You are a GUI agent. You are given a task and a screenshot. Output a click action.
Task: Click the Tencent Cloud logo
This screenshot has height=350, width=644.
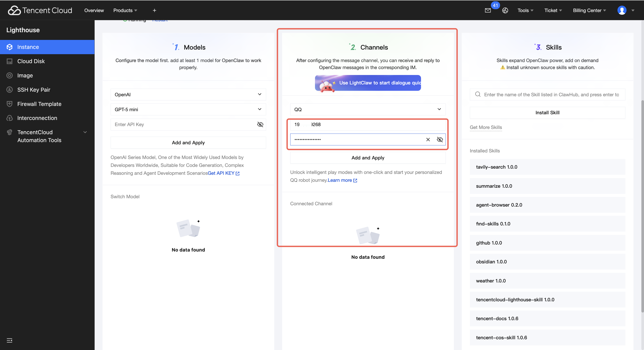click(x=40, y=10)
